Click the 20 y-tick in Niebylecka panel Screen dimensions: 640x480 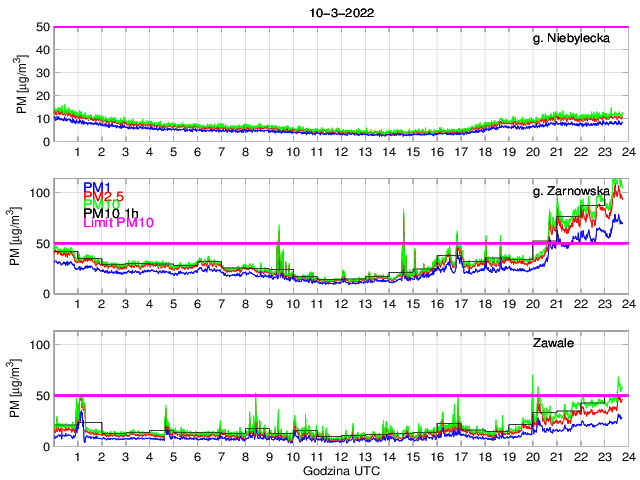pos(43,96)
